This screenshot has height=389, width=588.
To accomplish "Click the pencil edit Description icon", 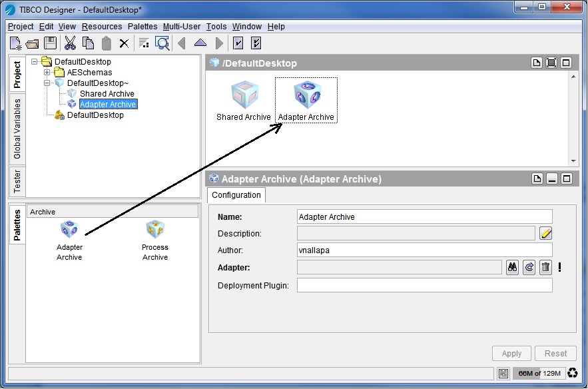I will tap(546, 233).
